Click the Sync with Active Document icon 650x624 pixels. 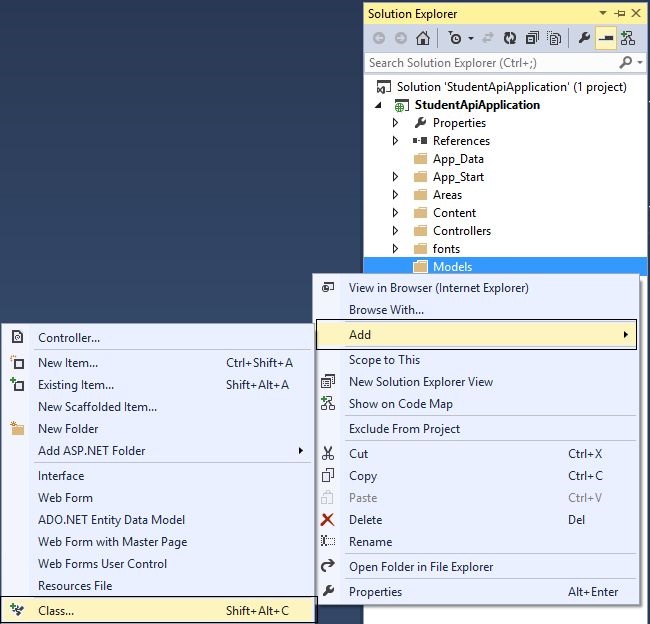coord(488,38)
